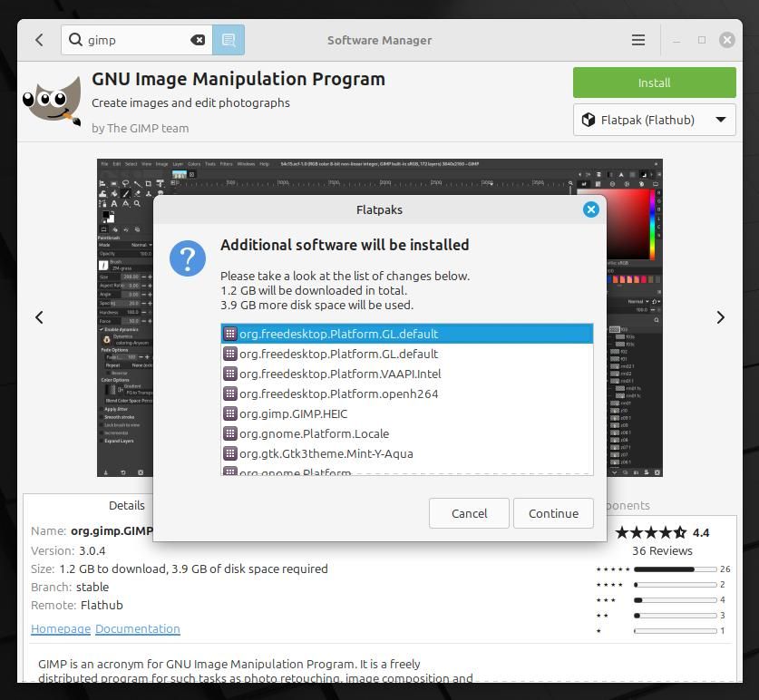Click the Branch: stable text

point(70,588)
